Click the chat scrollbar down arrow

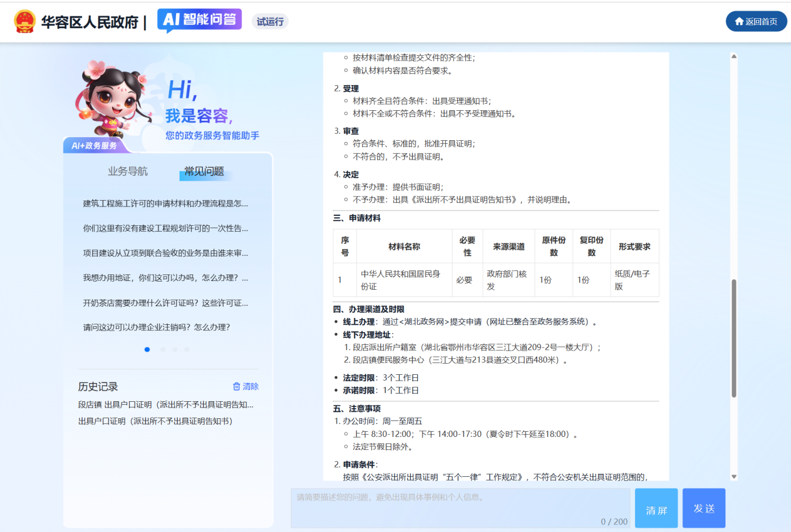pos(733,477)
